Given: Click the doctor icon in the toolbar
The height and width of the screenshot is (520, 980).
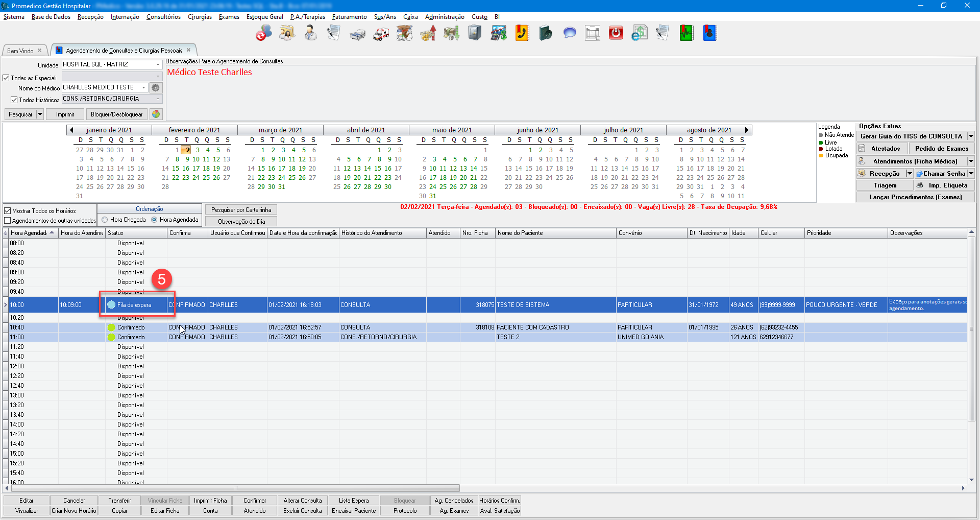Looking at the screenshot, I should tap(310, 34).
